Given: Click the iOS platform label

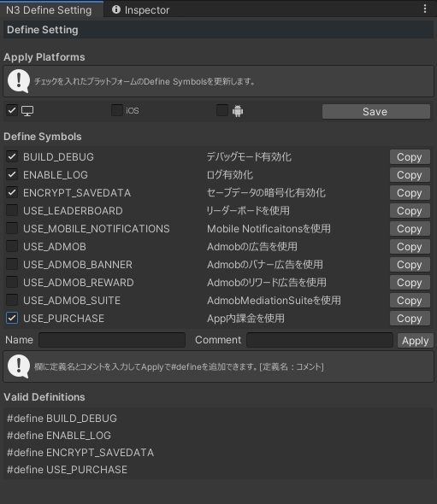Looking at the screenshot, I should 133,110.
